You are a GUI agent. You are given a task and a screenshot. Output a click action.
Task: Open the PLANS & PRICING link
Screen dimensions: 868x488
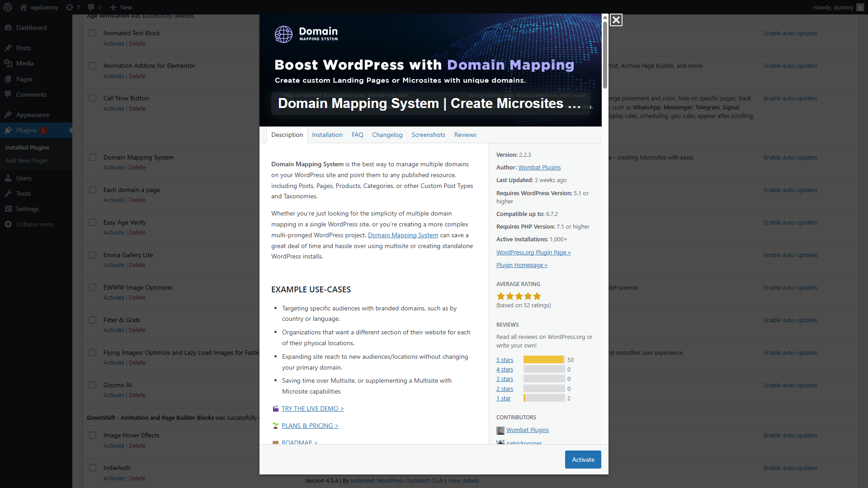pos(310,426)
